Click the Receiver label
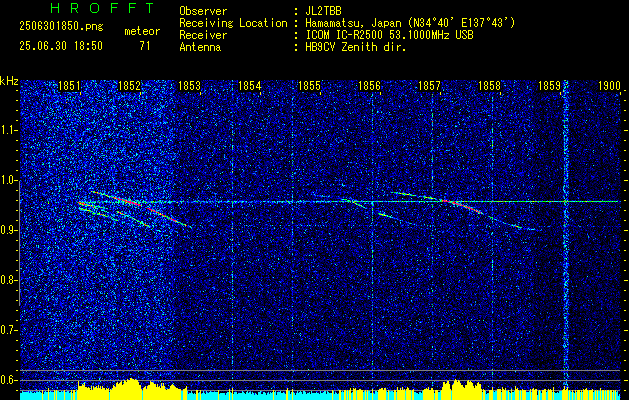629x400 pixels. point(203,35)
